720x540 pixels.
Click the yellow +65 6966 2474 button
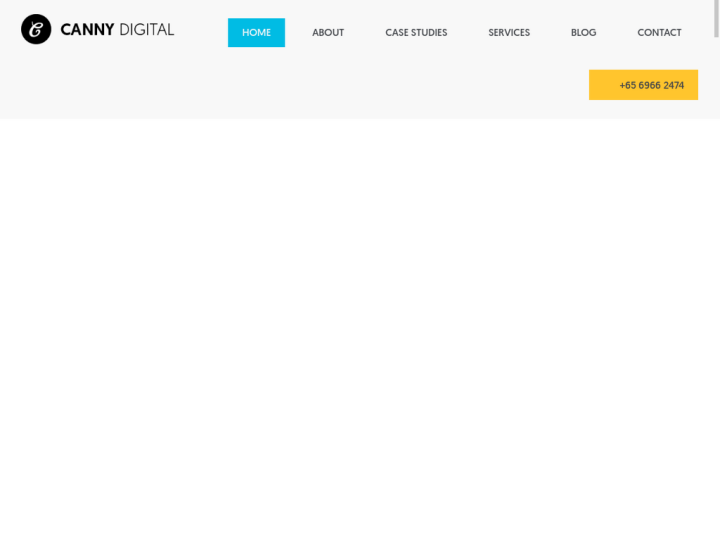pos(643,85)
